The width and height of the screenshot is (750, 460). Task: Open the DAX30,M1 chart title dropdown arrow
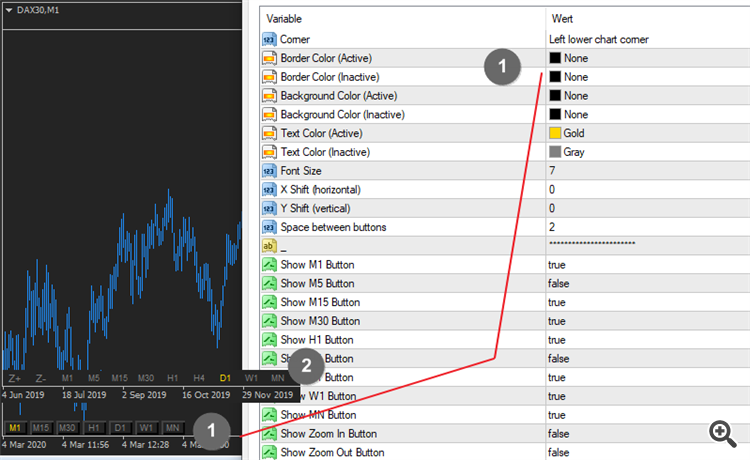[x=9, y=10]
